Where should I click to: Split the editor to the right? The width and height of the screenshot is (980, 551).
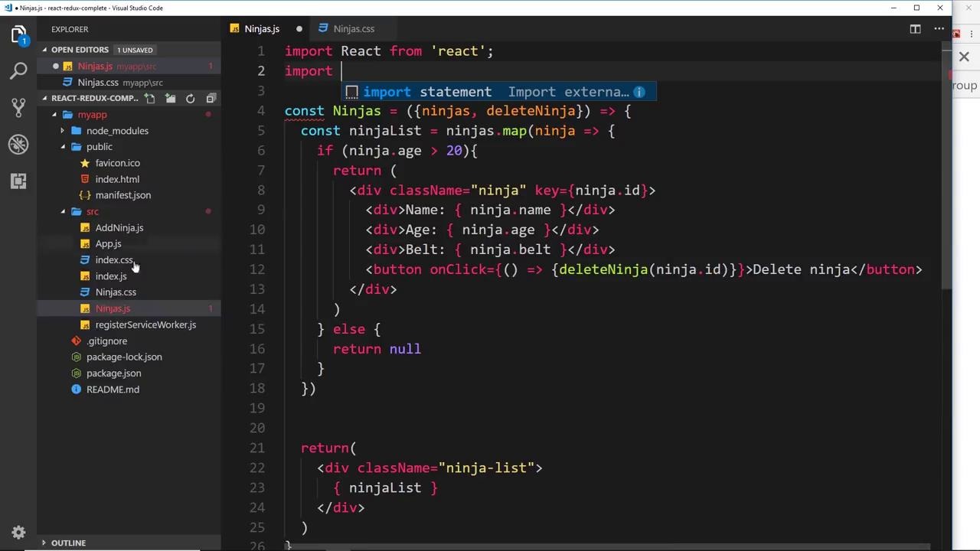point(915,29)
